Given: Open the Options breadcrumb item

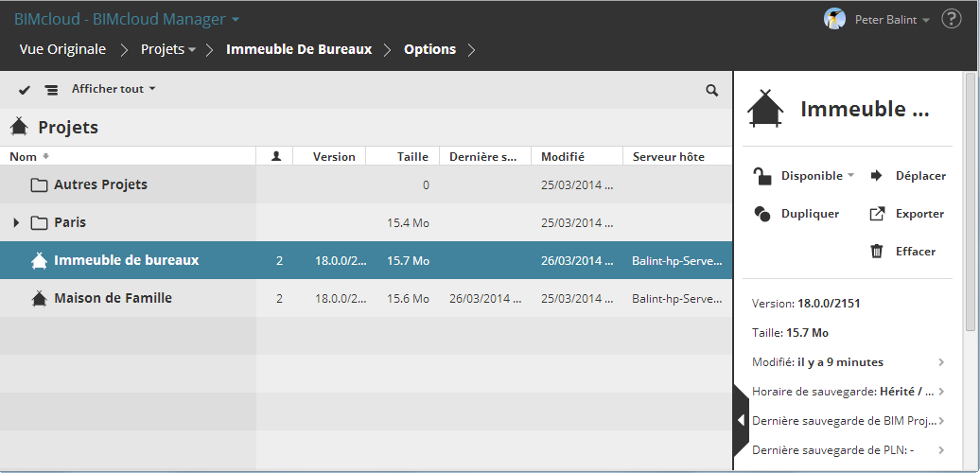Looking at the screenshot, I should [x=429, y=49].
